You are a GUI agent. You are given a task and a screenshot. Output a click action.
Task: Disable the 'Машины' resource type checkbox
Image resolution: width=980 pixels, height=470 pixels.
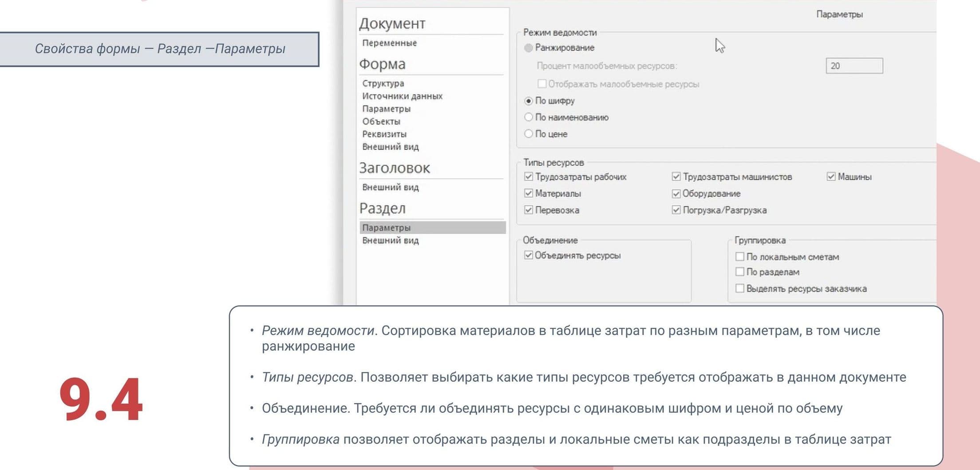(x=831, y=177)
